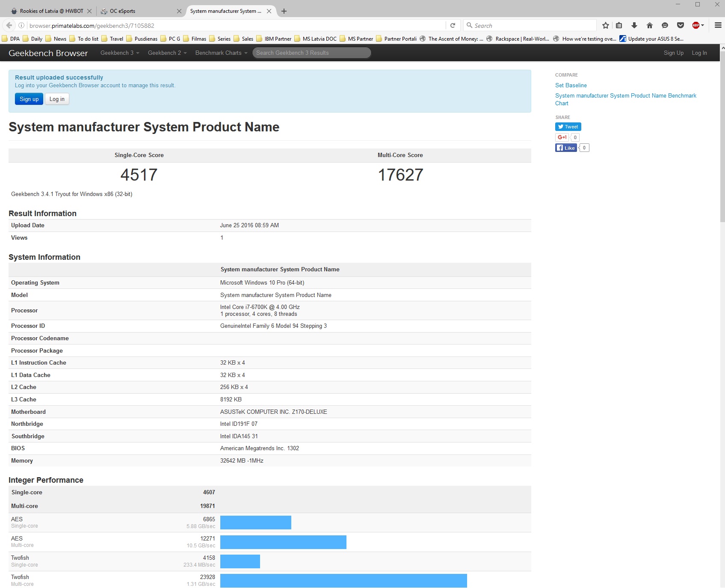Open the Travel bookmarks folder
Image resolution: width=725 pixels, height=588 pixels.
pyautogui.click(x=112, y=39)
